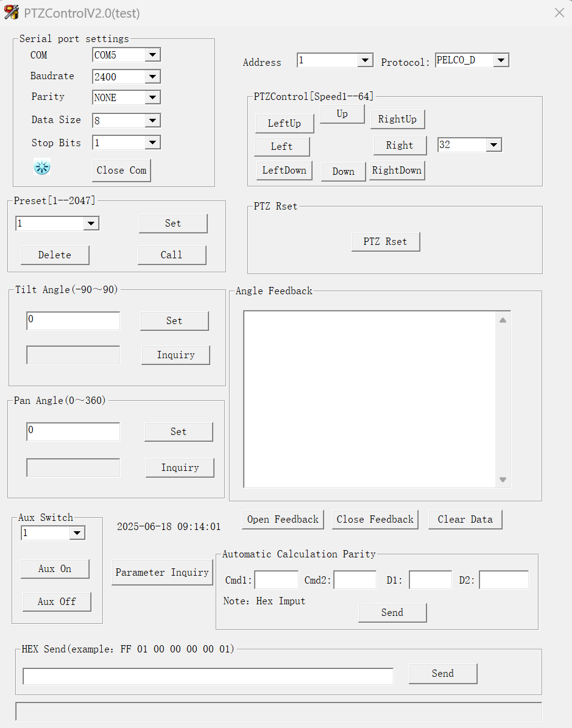Open the Preset number dropdown
572x728 pixels.
coord(91,224)
